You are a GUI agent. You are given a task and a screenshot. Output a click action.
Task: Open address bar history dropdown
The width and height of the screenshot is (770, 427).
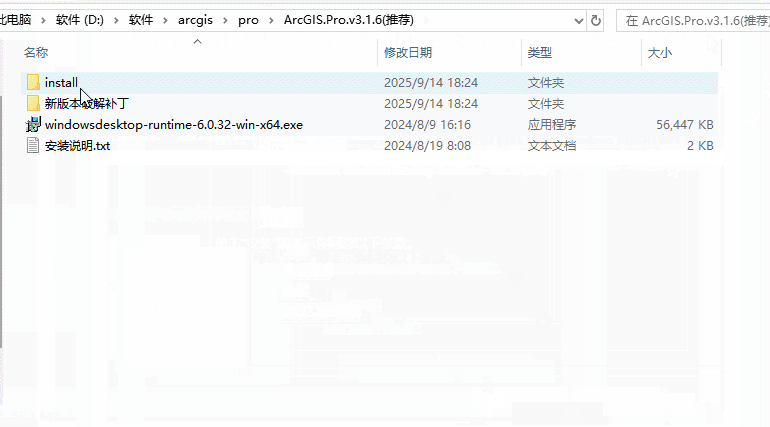578,21
